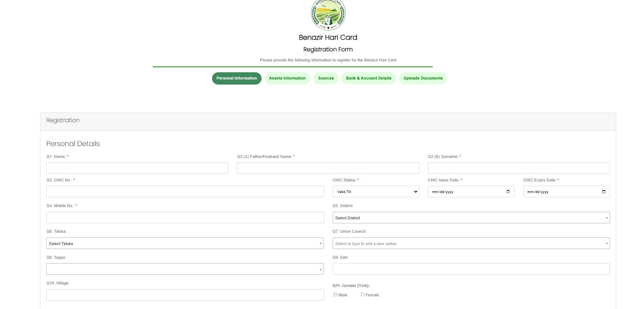The width and height of the screenshot is (644, 309).
Task: Focus the Village input field
Action: pyautogui.click(x=185, y=295)
